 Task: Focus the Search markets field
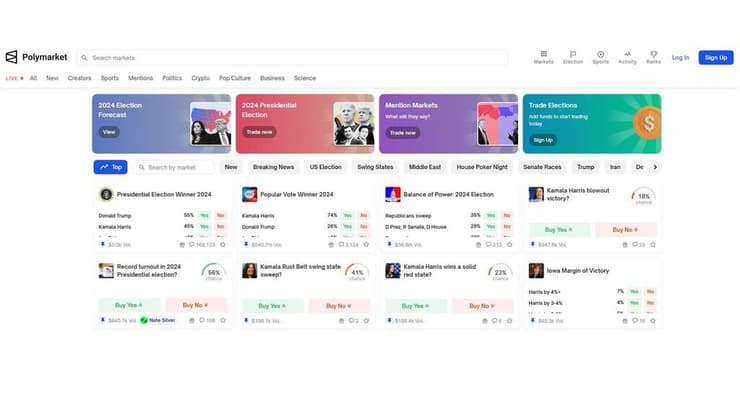(x=292, y=58)
